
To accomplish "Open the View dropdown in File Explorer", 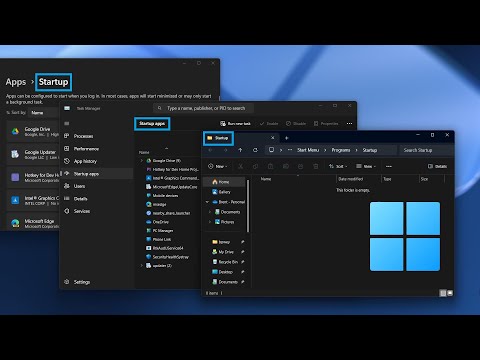I will pos(366,166).
